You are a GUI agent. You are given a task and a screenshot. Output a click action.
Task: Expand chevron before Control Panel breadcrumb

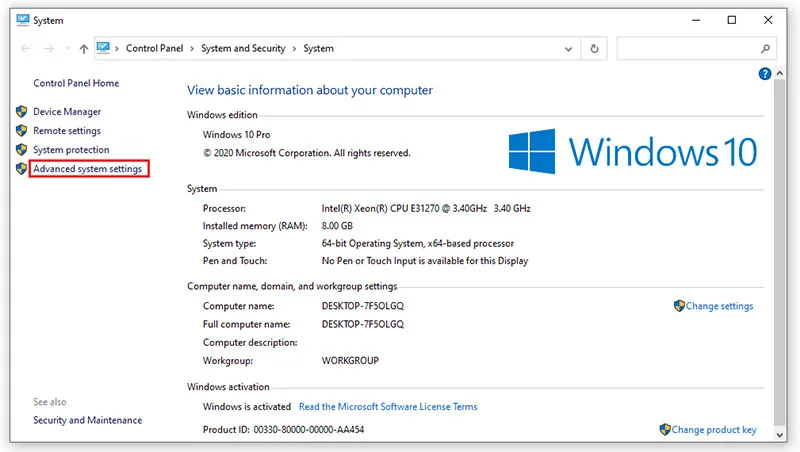click(x=117, y=48)
